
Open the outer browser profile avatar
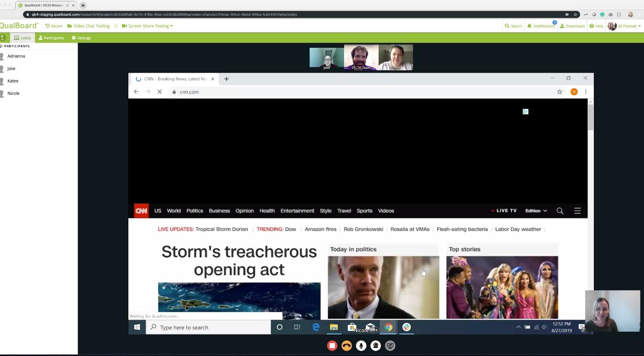pos(631,14)
